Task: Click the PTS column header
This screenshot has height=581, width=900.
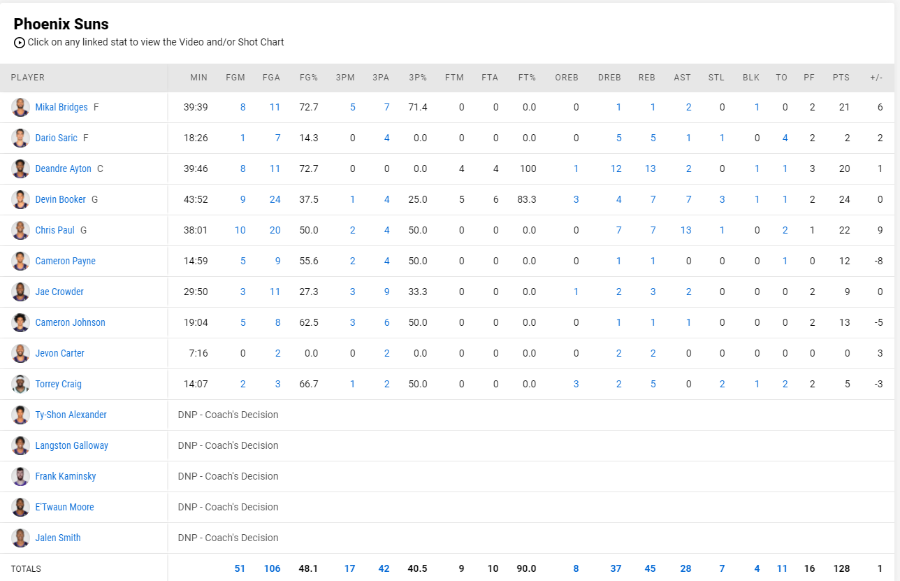Action: pos(841,78)
